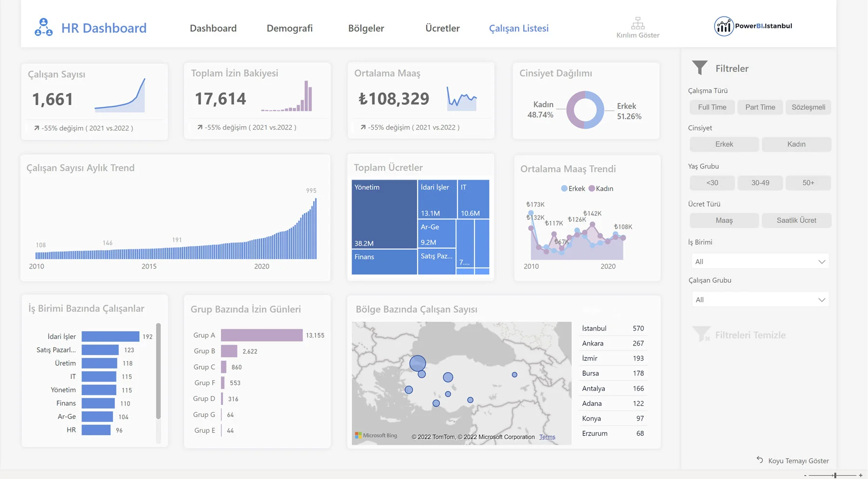Click the Microsoft Bing logo on the map
This screenshot has width=868, height=479.
coord(376,435)
